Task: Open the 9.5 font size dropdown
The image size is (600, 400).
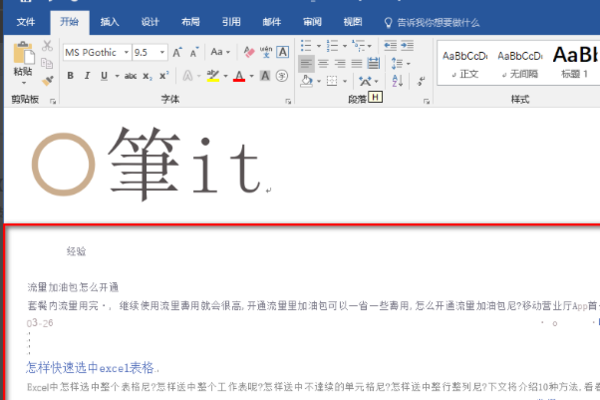Action: [x=162, y=52]
